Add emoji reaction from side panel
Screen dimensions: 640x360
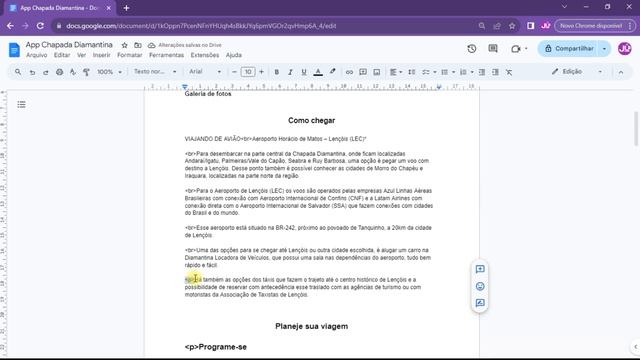pos(480,286)
